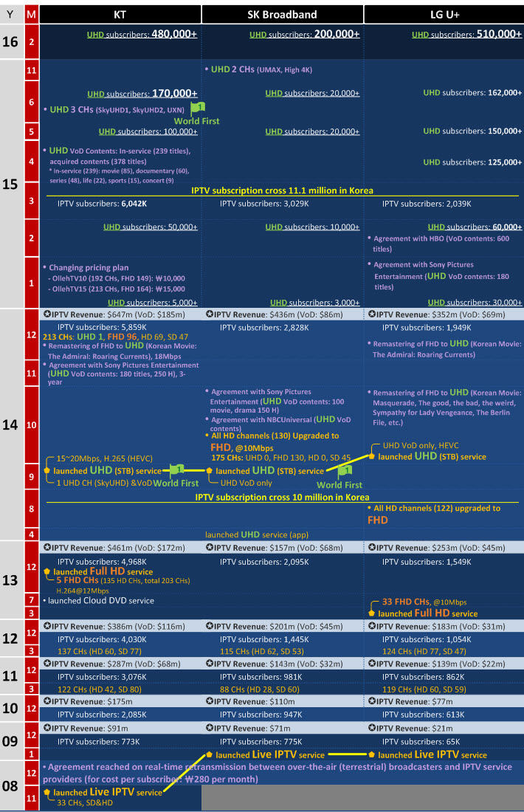Click 'UHD VoD only, HEVC' under LG U+
Viewport: 524px width, 812px height.
point(421,445)
